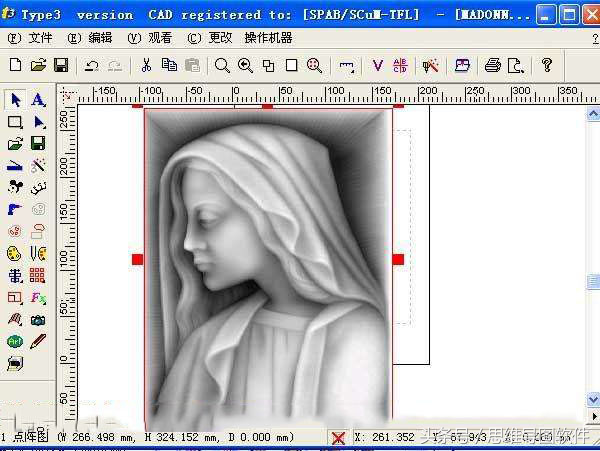Viewport: 600px width, 451px height.
Task: Paste clipboard toolbar icon
Action: click(x=192, y=65)
